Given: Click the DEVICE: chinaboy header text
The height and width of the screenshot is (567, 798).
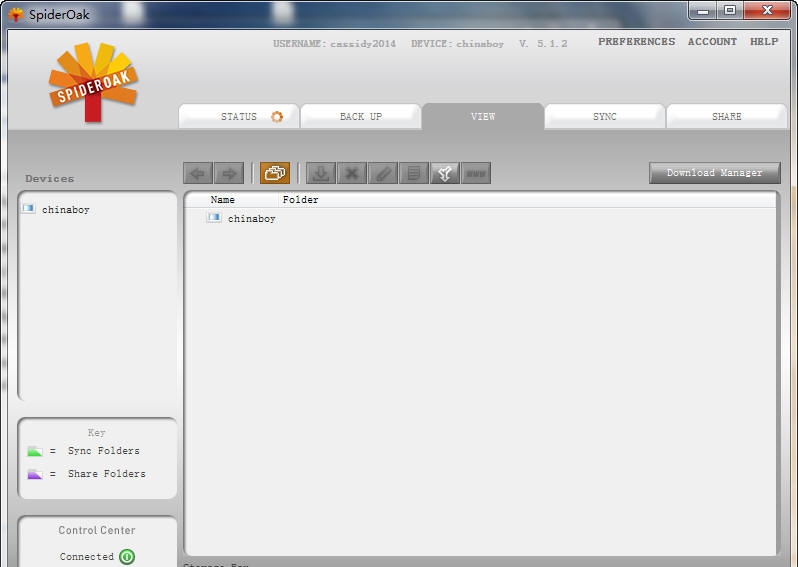Looking at the screenshot, I should (x=457, y=44).
